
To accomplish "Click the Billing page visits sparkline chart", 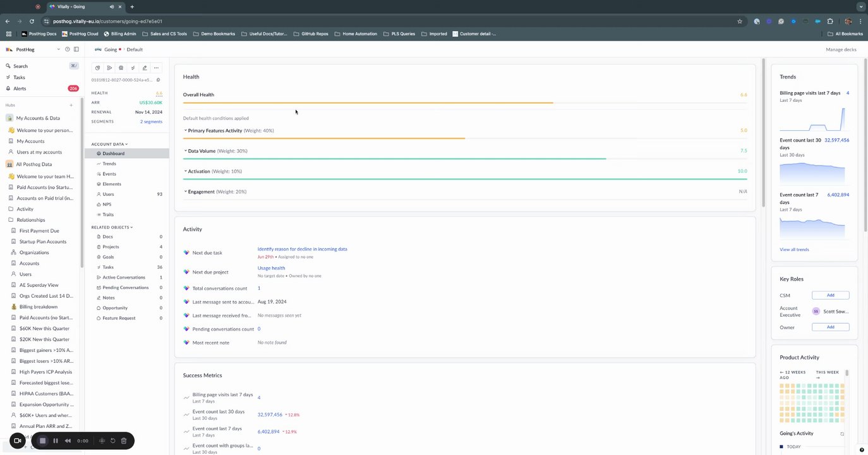I will point(812,119).
